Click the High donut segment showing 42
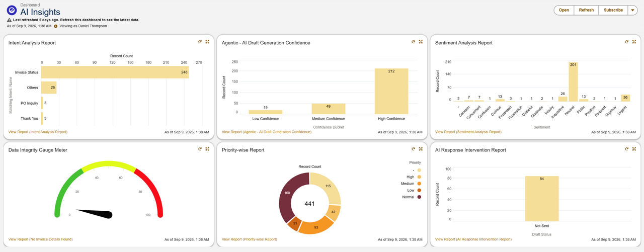 click(x=333, y=212)
